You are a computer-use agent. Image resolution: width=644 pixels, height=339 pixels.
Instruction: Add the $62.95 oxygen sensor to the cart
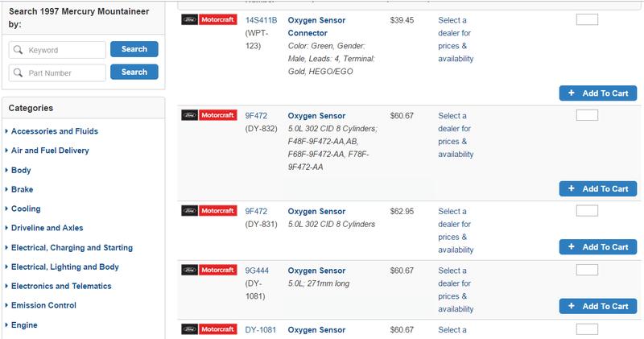click(x=597, y=247)
